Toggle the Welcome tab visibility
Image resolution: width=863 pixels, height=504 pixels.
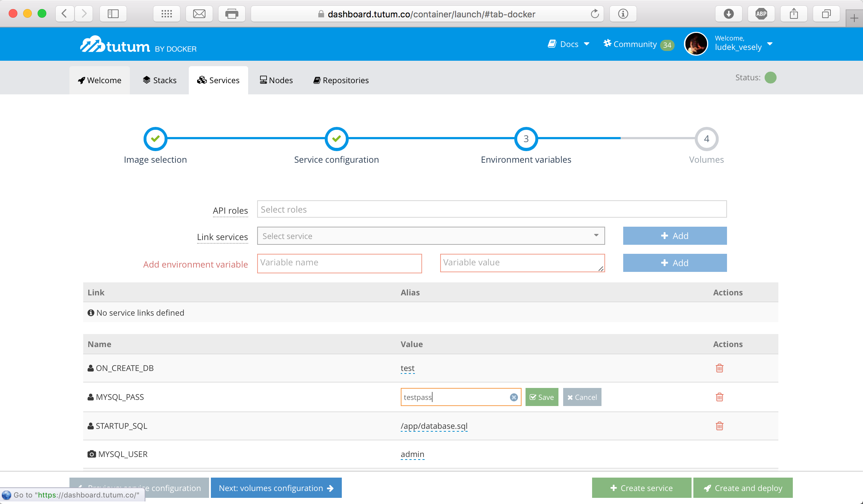click(99, 80)
